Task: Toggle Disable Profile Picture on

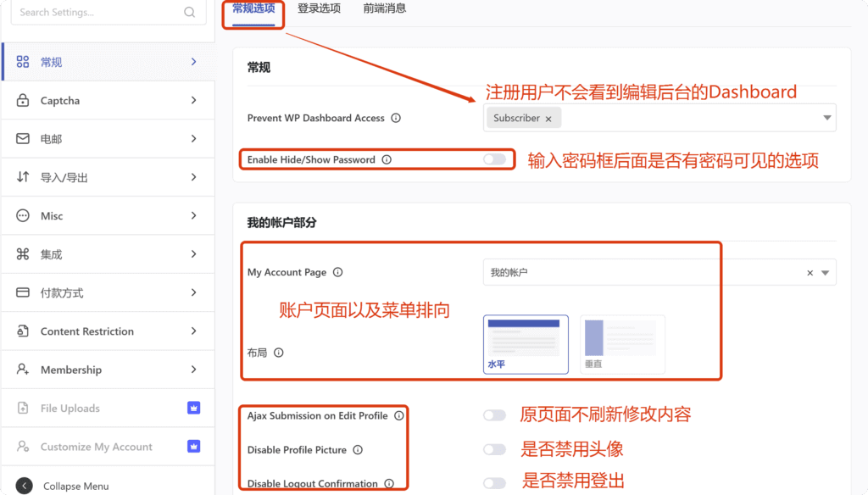Action: tap(494, 449)
